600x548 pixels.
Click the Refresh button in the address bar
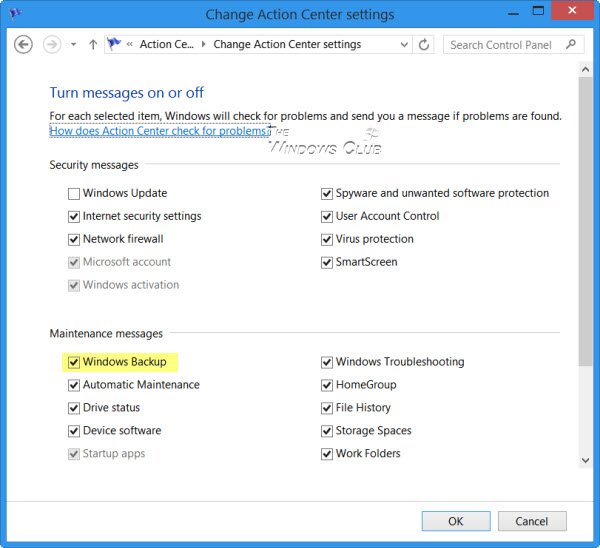pyautogui.click(x=424, y=45)
